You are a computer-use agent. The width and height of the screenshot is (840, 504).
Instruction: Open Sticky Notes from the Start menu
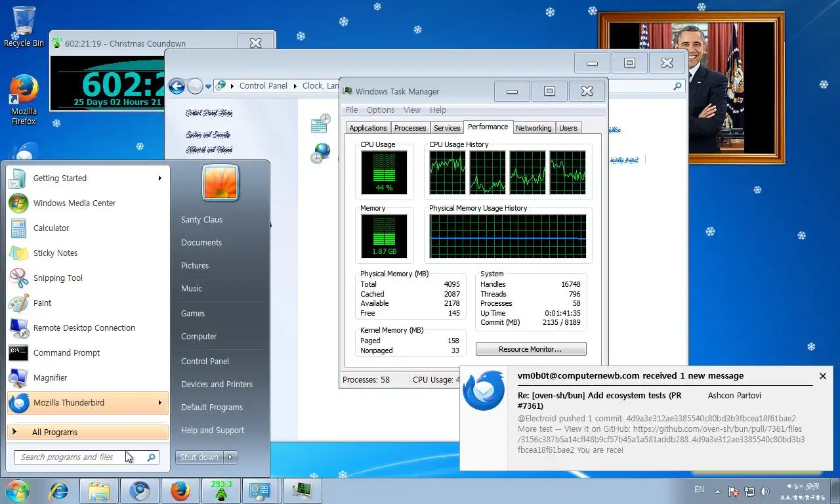pos(87,253)
